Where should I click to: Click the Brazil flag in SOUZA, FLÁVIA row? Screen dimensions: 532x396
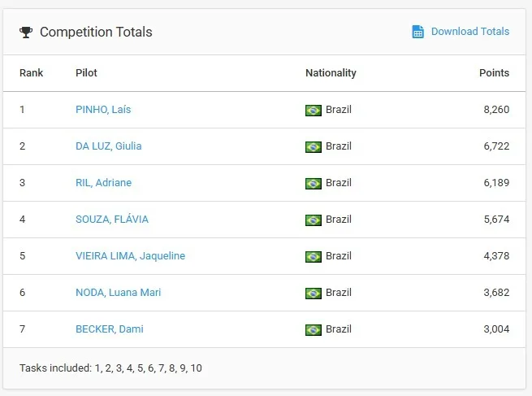pos(314,220)
